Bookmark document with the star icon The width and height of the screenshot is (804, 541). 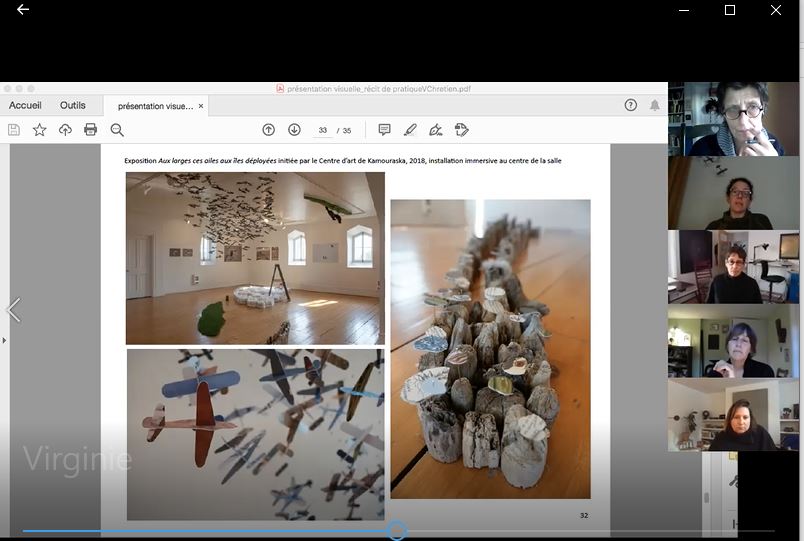(x=40, y=130)
